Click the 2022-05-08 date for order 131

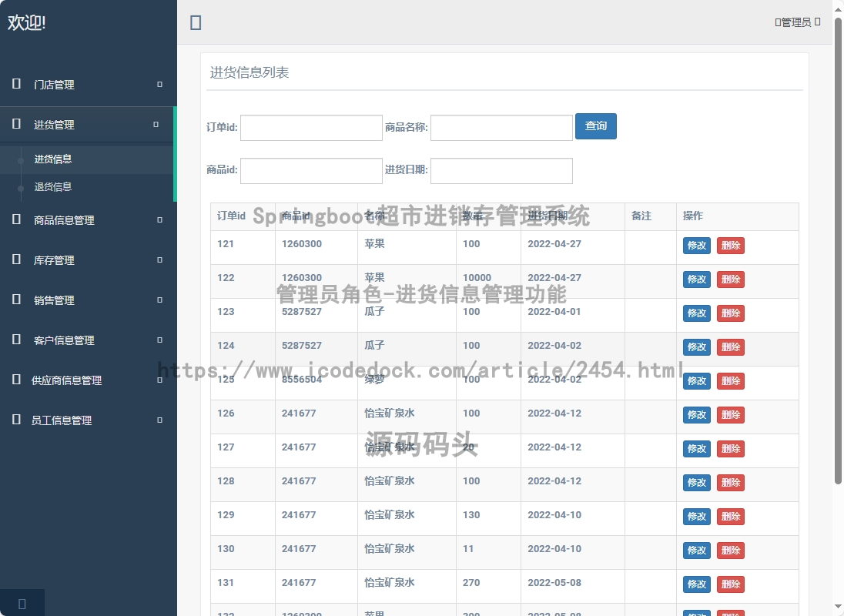(x=554, y=583)
